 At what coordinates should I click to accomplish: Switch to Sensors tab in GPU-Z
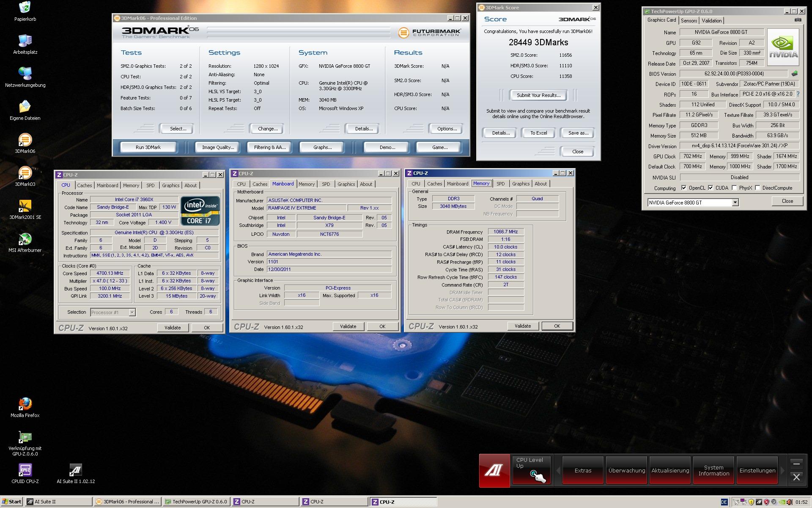(689, 21)
